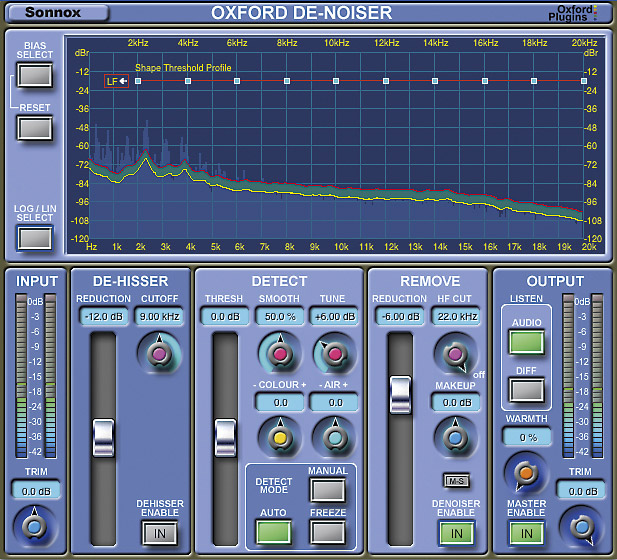Click the Cutoff 9.00 kHz field
Screen dimensions: 617x560
coord(159,316)
